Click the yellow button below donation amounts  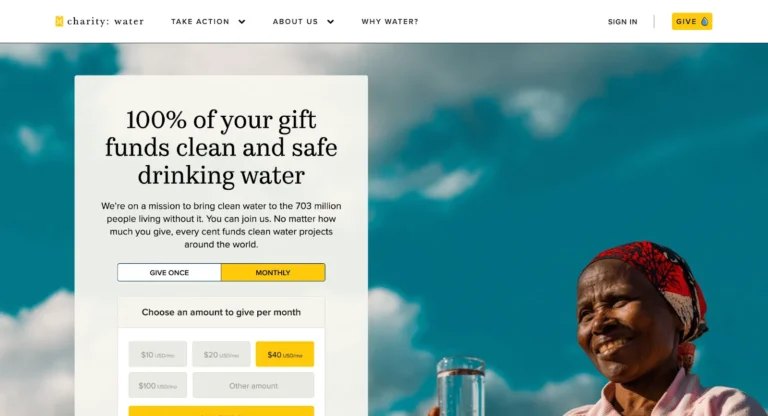pos(221,411)
